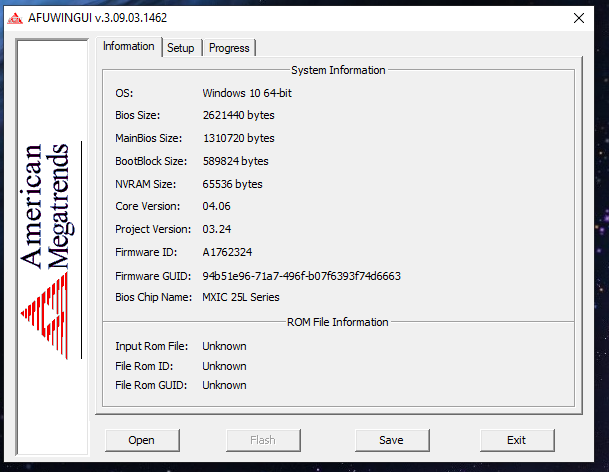Select the Firmware GUID value text
Screen dimensions: 609x472
pos(301,276)
